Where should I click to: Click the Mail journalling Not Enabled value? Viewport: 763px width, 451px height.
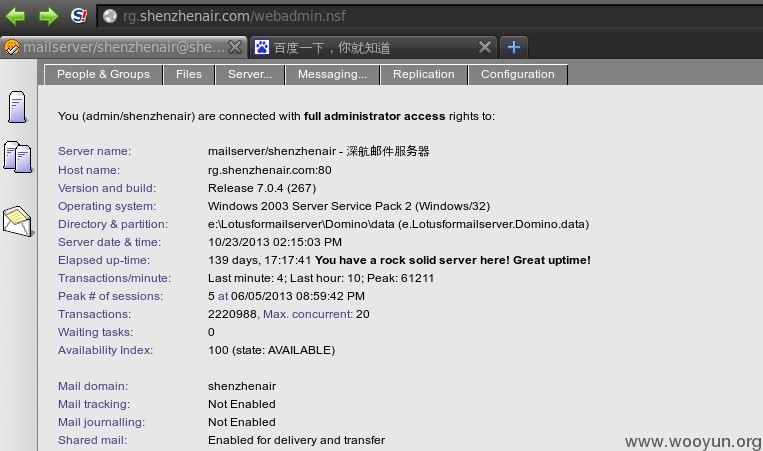[x=242, y=422]
